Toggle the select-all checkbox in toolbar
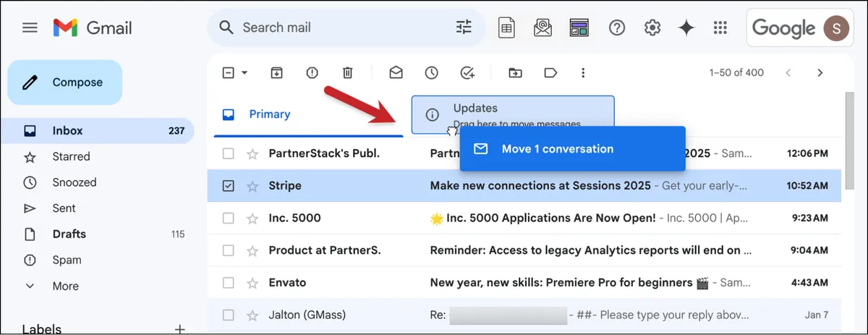 click(228, 72)
